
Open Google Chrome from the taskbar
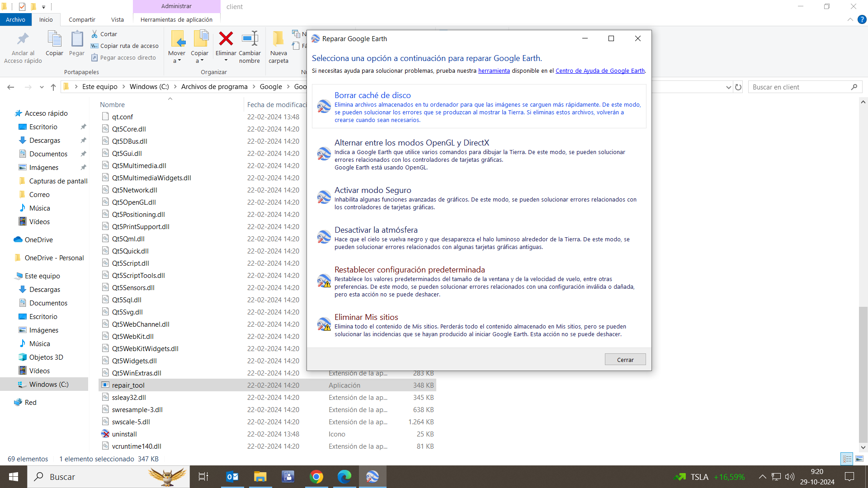(x=316, y=477)
